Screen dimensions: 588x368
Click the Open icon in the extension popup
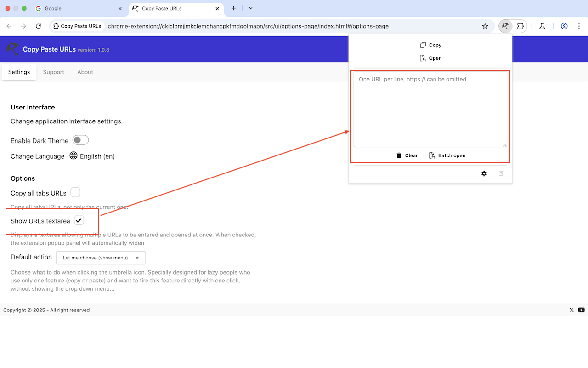click(x=430, y=58)
